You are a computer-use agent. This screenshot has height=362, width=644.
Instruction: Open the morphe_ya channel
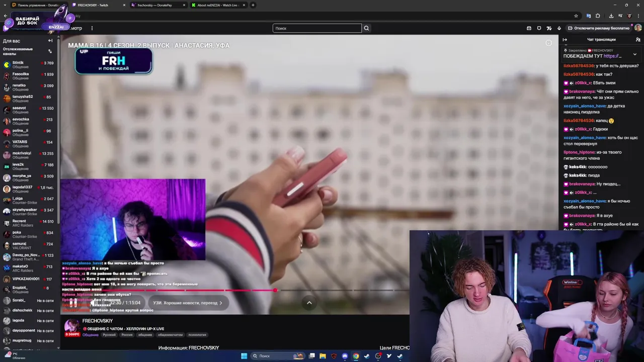[x=30, y=178]
